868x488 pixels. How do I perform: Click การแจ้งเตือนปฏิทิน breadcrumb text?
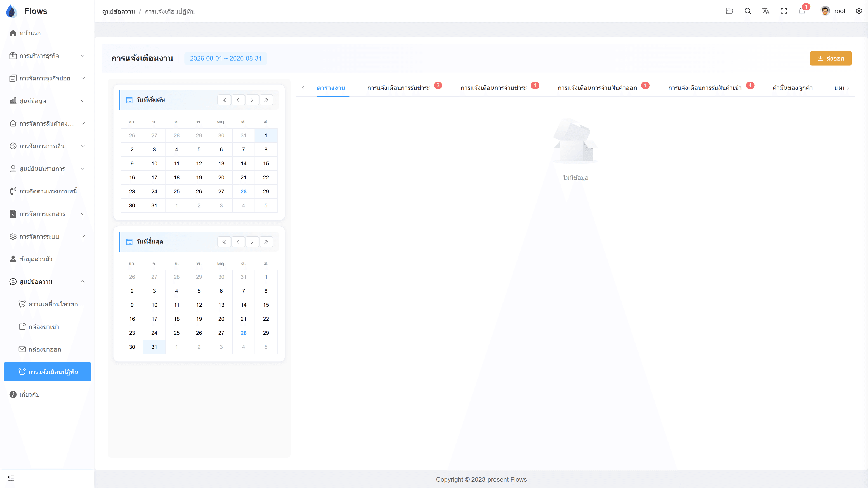[170, 12]
